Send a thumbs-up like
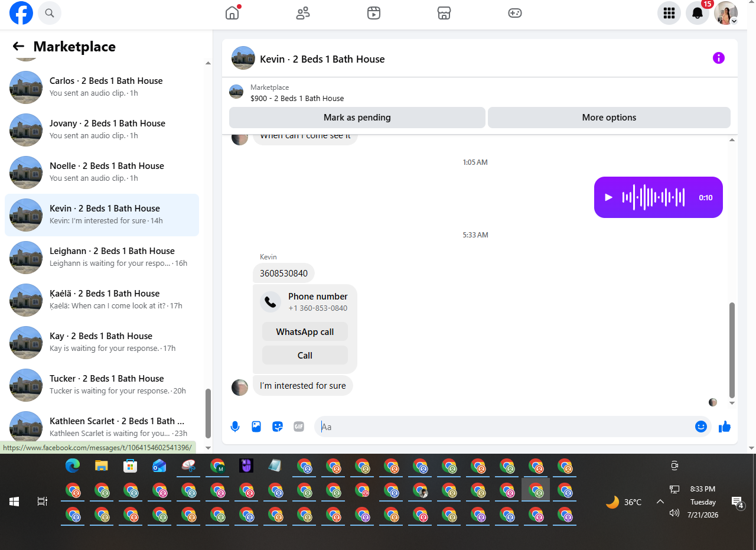The width and height of the screenshot is (756, 550). point(725,427)
